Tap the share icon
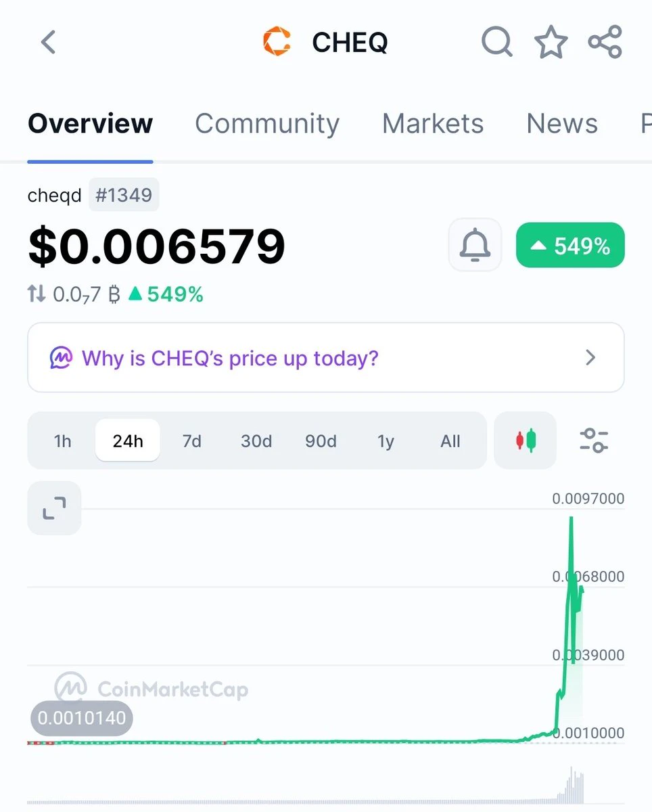 click(x=605, y=42)
